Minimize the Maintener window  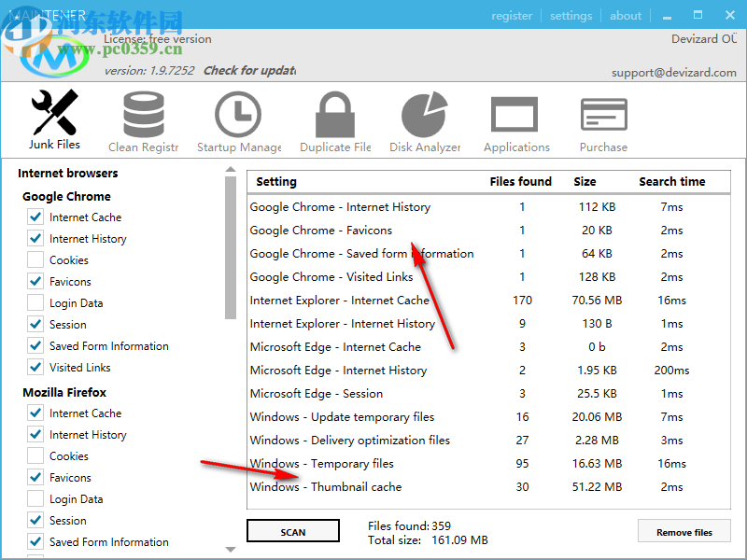pos(667,16)
